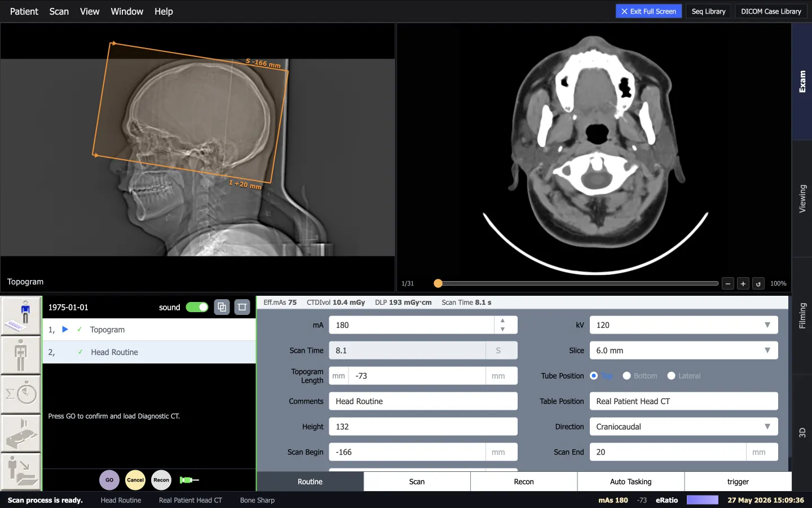
Task: Click the Scan Time field showing 8.1
Action: tap(407, 351)
